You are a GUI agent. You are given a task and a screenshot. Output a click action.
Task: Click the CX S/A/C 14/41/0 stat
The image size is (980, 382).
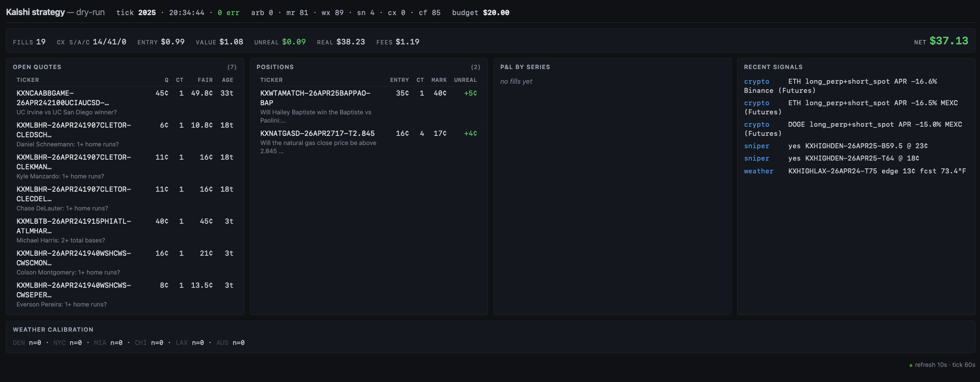(x=91, y=42)
